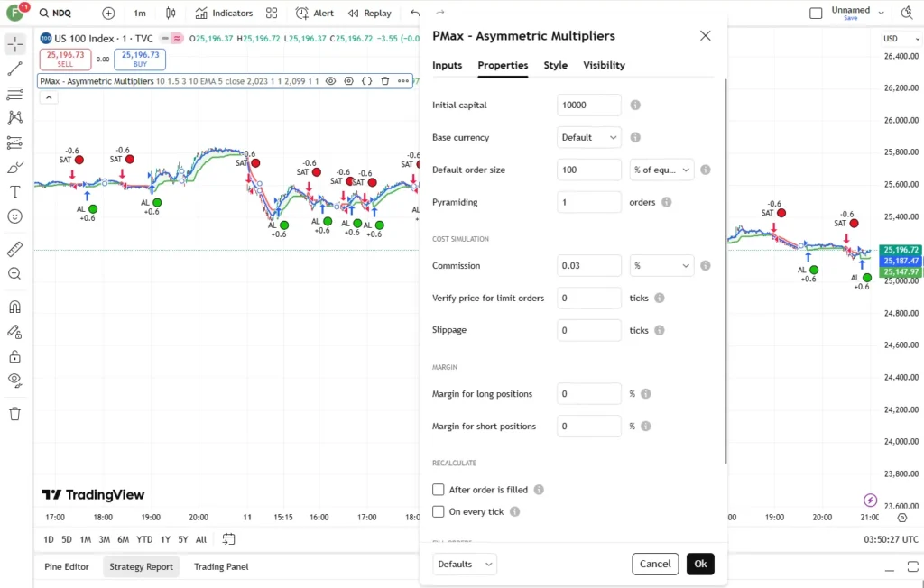
Task: Confirm settings with Ok button
Action: (700, 564)
